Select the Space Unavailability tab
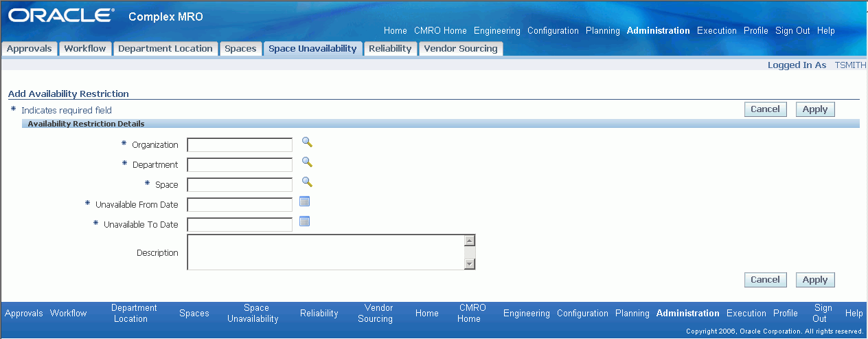Viewport: 868px width, 339px height. (312, 49)
